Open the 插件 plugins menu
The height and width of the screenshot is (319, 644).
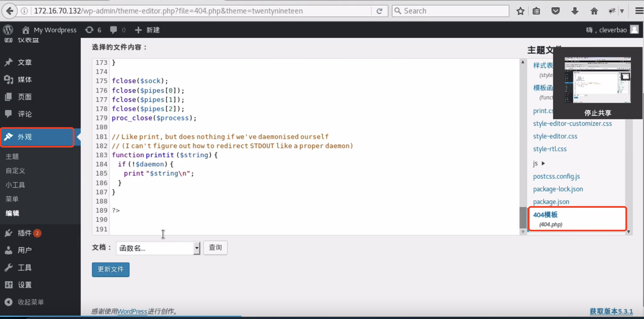[x=25, y=233]
